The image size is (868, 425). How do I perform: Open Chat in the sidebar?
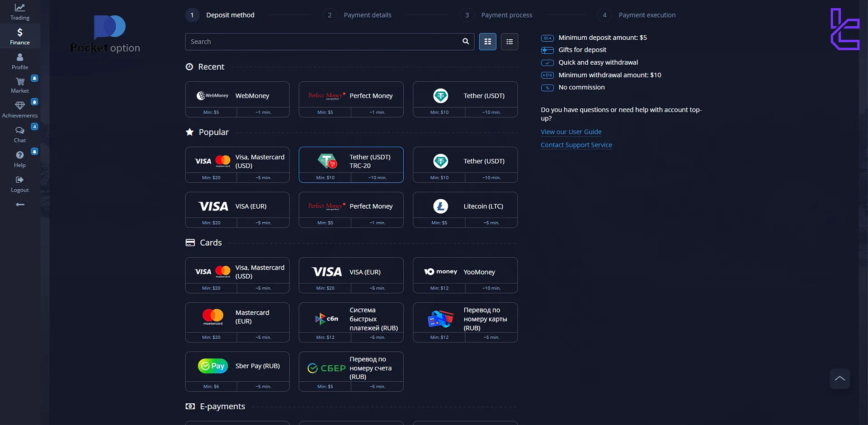(20, 135)
